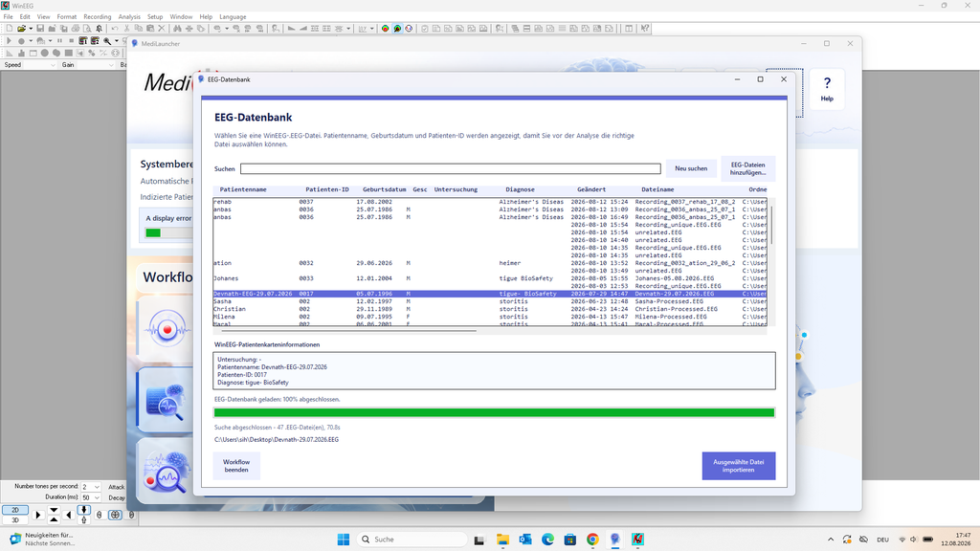Click the context help arrow icon in WinEEG toolbar
The height and width of the screenshot is (551, 980).
click(645, 28)
